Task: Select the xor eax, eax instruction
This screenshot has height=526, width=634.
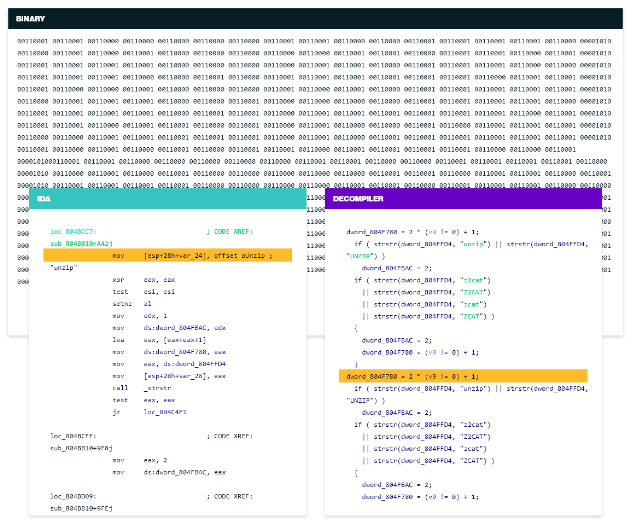Action: [144, 280]
